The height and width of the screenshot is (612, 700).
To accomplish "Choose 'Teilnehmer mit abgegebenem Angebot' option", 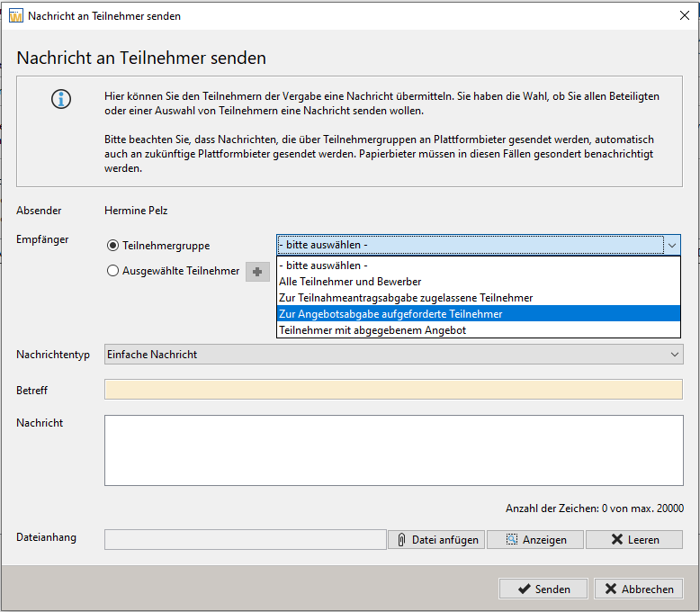I will click(479, 329).
